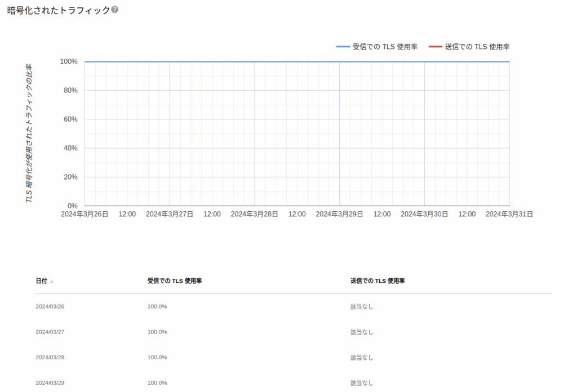The height and width of the screenshot is (392, 577).
Task: Click the help icon beside 暗号化されたトラフィック
Action: click(115, 10)
